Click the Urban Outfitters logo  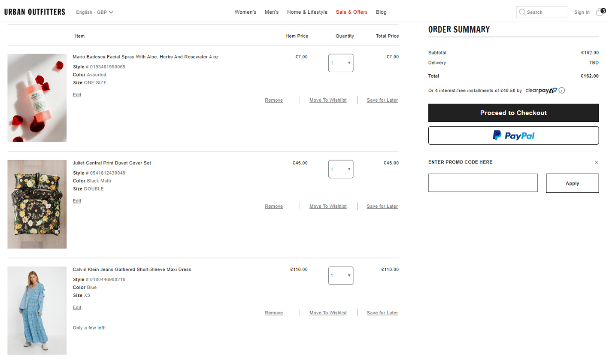34,12
